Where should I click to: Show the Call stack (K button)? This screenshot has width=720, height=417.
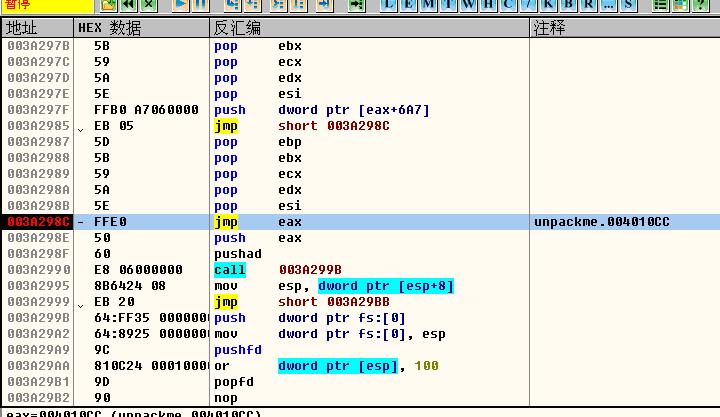[x=549, y=5]
